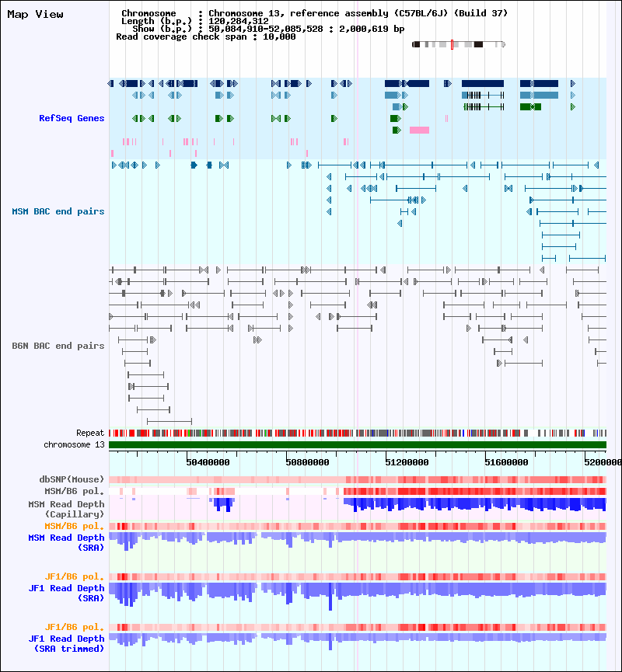The height and width of the screenshot is (672, 622).
Task: Click the 'Repeat' track label
Action: click(90, 433)
